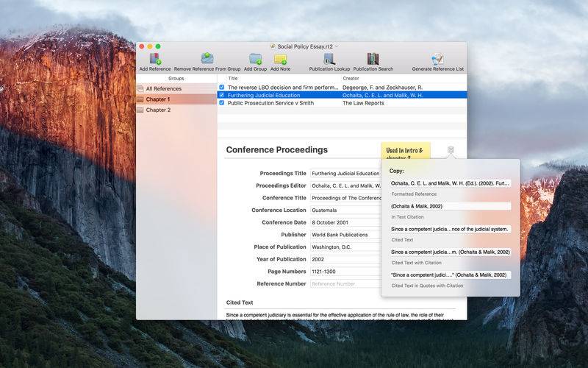Click the Add Reference toolbar icon
The image size is (588, 368).
[x=155, y=59]
